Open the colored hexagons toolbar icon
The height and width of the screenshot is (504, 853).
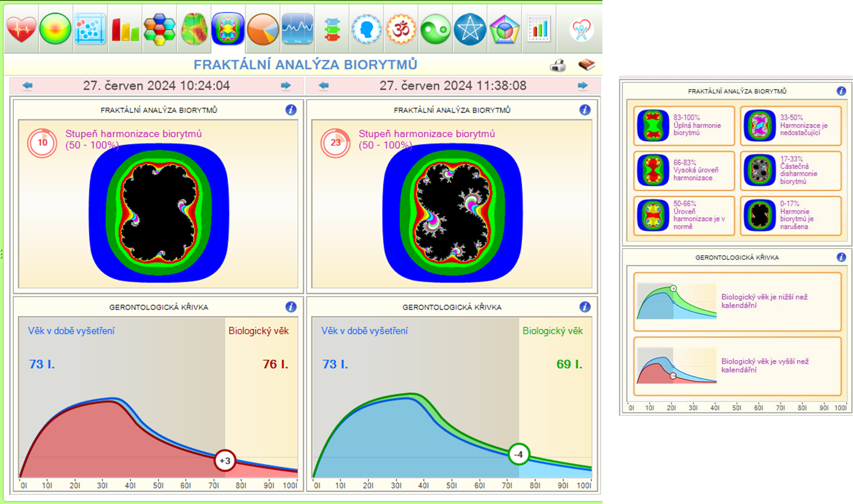[x=160, y=29]
